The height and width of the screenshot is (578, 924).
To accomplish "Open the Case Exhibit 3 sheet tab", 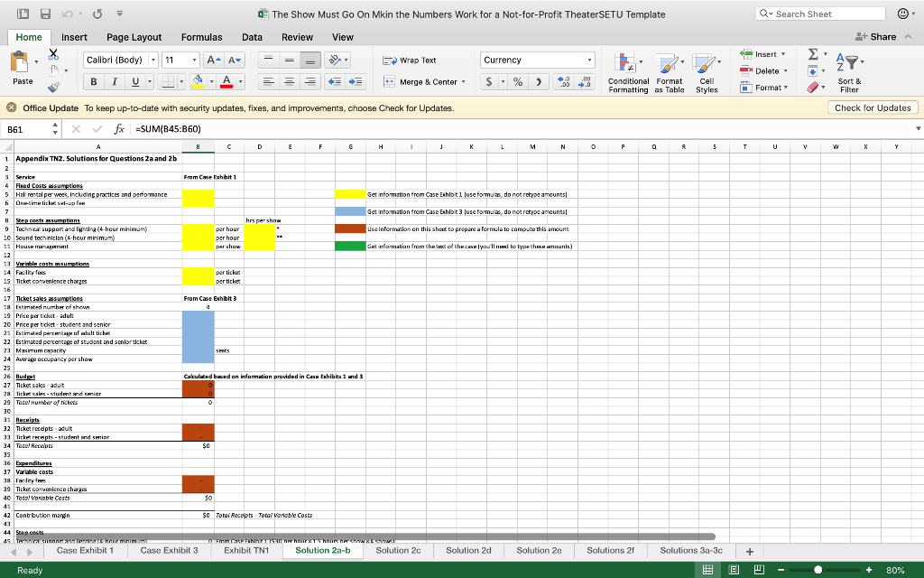I will [x=168, y=549].
